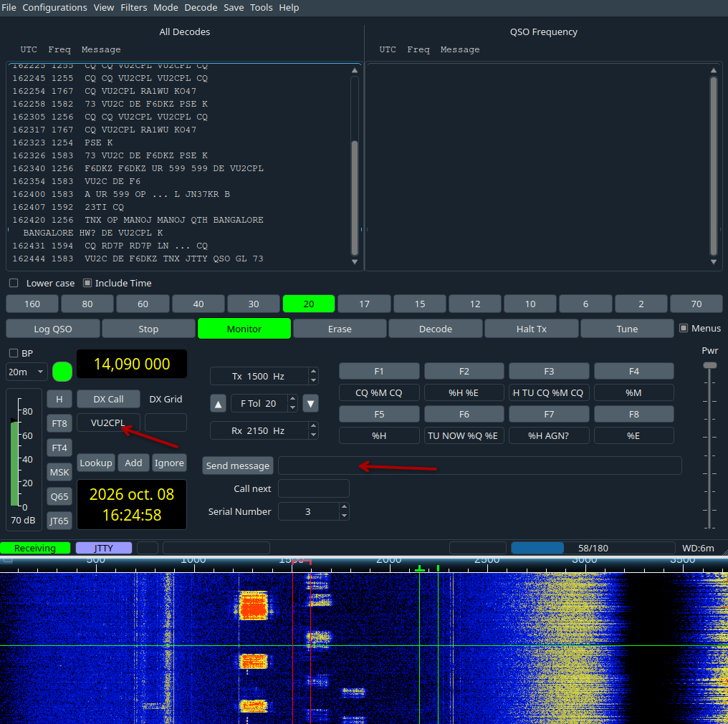This screenshot has height=724, width=728.
Task: Switch to Q65 mode
Action: click(59, 496)
